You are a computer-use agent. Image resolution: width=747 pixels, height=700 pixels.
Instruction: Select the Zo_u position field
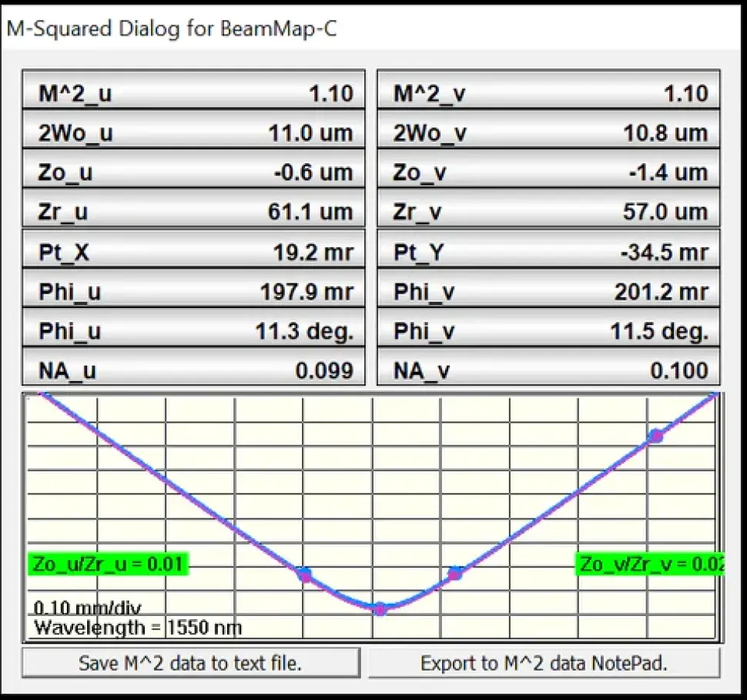pos(193,171)
